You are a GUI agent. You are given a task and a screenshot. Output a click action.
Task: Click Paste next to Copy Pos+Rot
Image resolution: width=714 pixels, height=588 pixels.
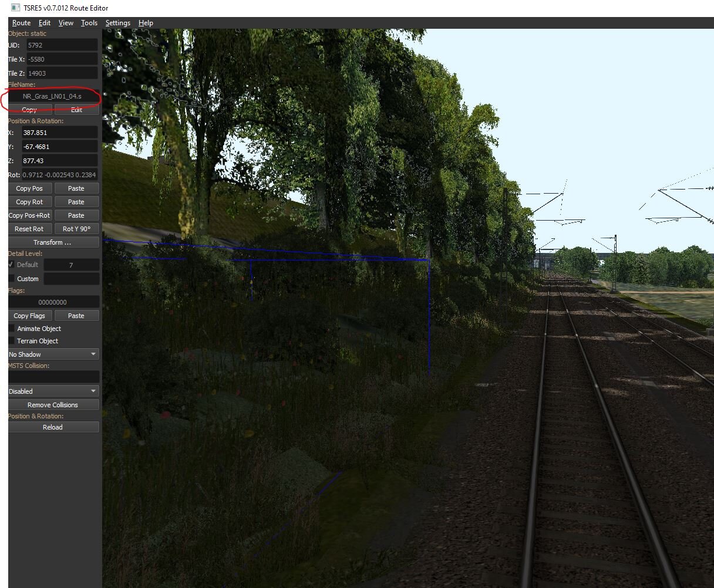[76, 215]
